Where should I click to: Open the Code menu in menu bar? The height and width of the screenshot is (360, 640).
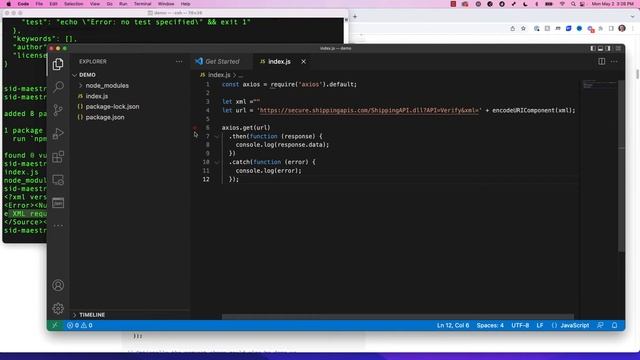23,4
